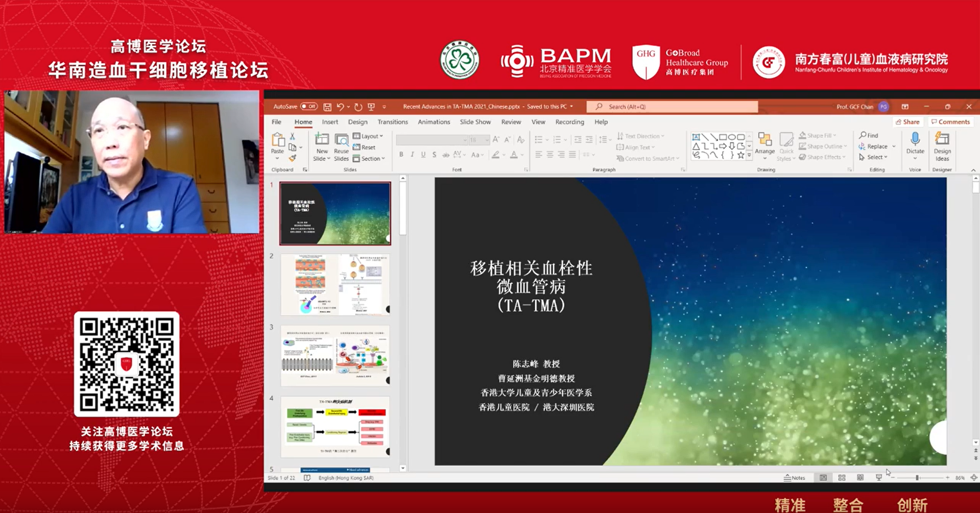Open the font size dropdown
980x513 pixels.
pyautogui.click(x=487, y=140)
